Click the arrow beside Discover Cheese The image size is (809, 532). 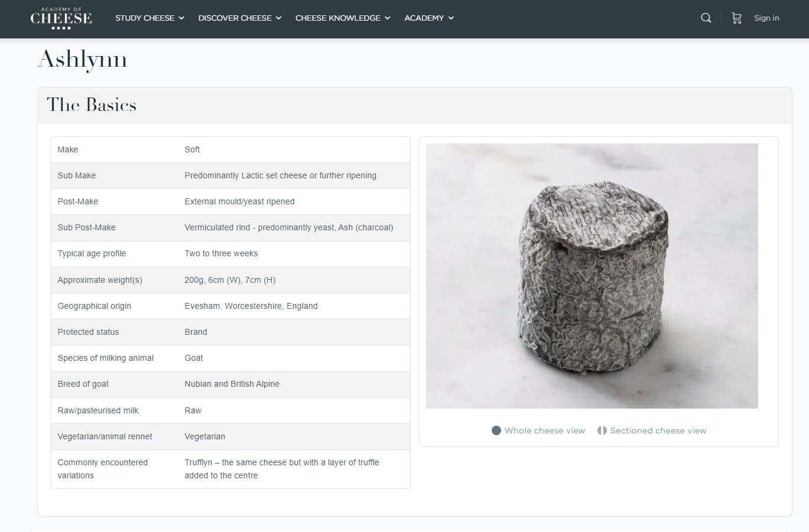coord(278,18)
